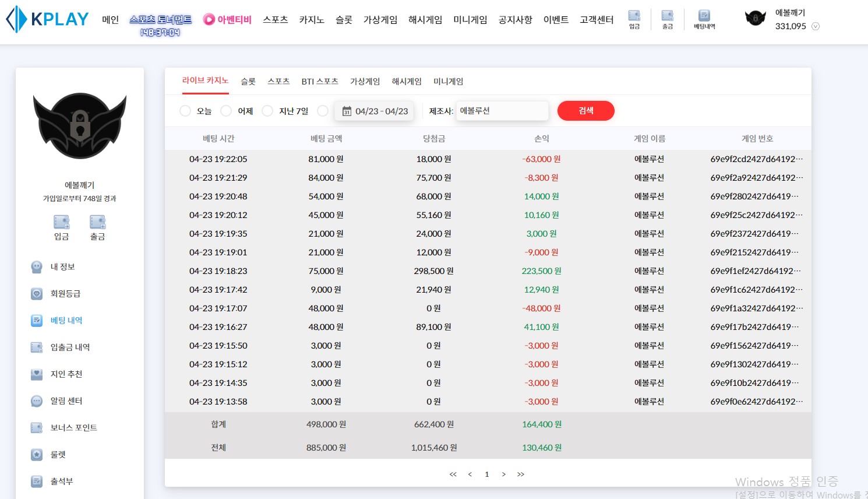The height and width of the screenshot is (499, 868).
Task: Select the 어제 radio button
Action: pos(226,111)
